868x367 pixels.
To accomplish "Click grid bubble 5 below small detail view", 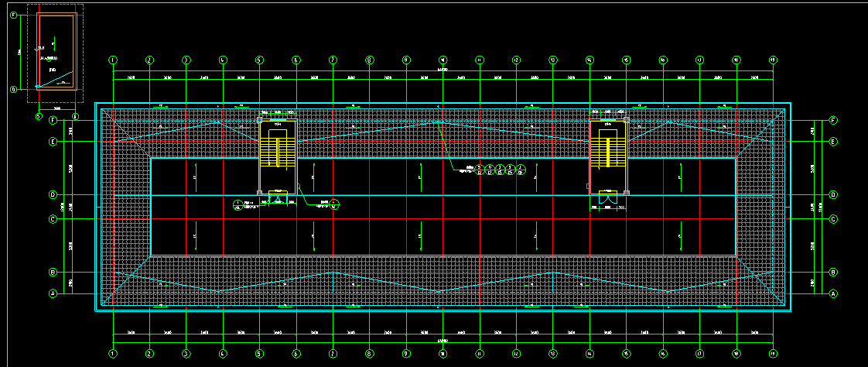I will click(x=38, y=117).
